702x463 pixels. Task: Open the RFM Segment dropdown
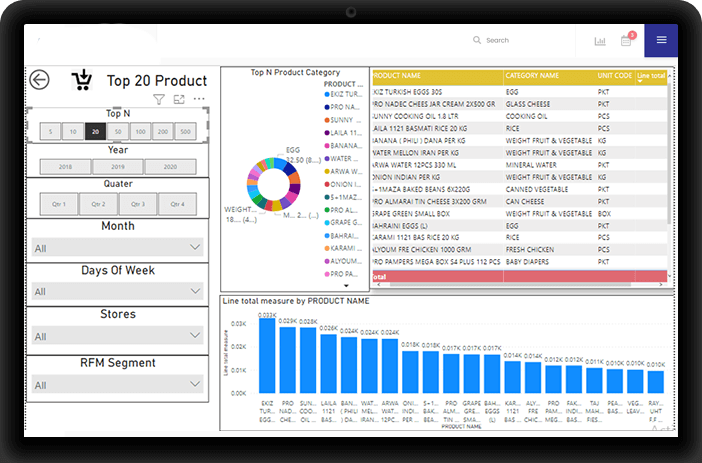(118, 385)
